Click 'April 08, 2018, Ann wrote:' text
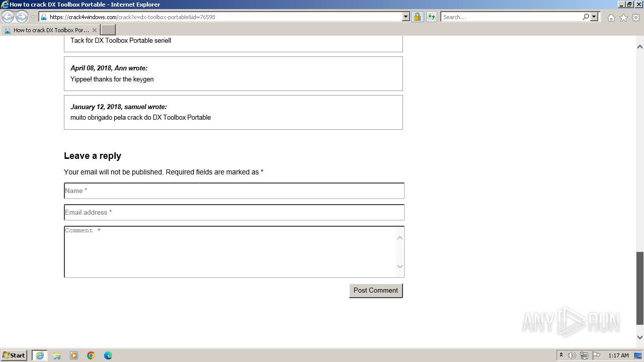The width and height of the screenshot is (644, 362). click(x=109, y=68)
